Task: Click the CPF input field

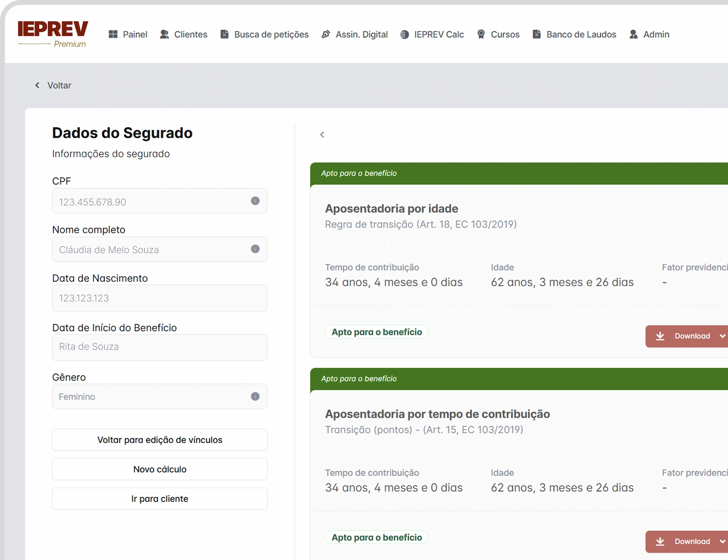Action: pos(160,201)
